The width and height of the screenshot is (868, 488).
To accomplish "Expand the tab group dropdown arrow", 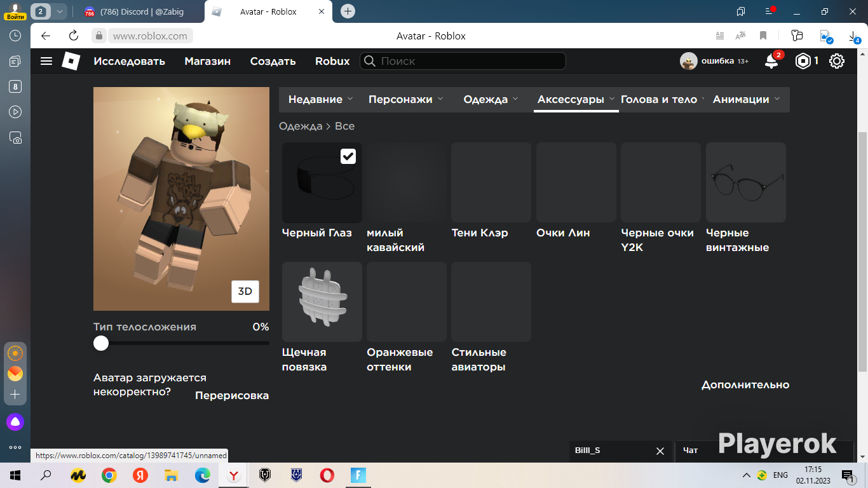I will coord(60,11).
